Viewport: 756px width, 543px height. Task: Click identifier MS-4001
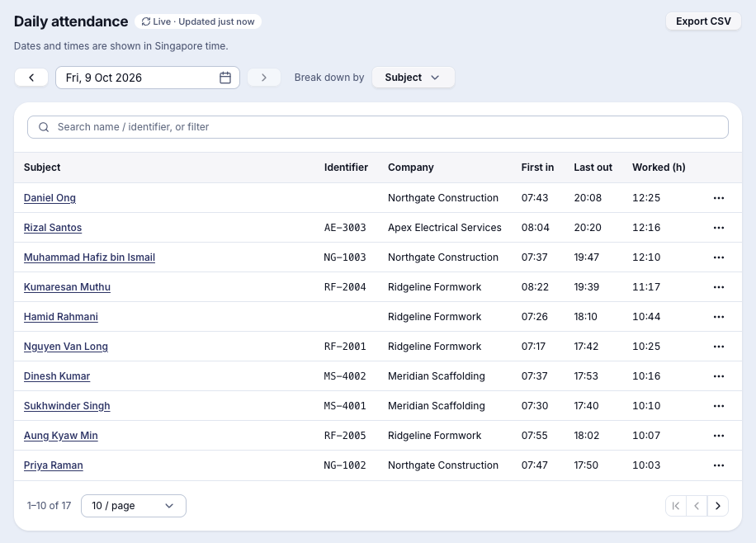click(345, 406)
